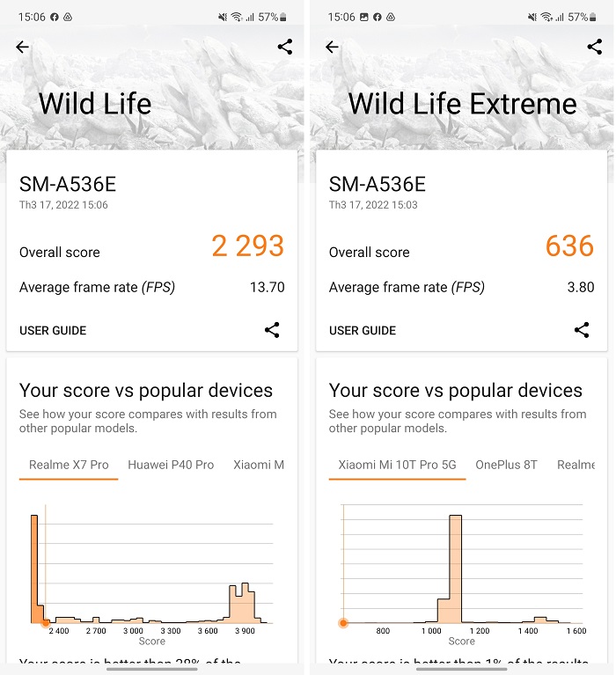This screenshot has width=616, height=675.
Task: Tap top share icon on Wild Life Extreme screen
Action: [x=594, y=48]
